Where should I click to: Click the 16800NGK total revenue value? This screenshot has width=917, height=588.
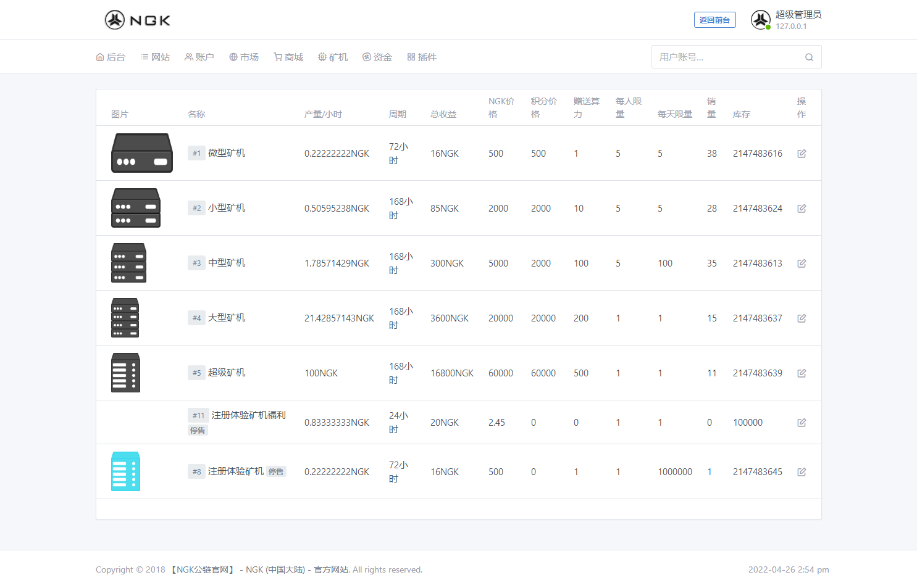point(452,373)
